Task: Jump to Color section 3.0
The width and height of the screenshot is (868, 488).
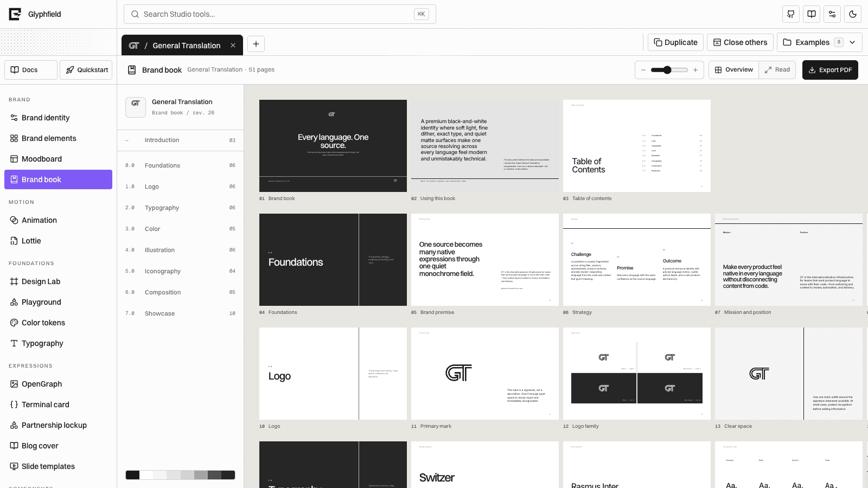Action: (180, 229)
